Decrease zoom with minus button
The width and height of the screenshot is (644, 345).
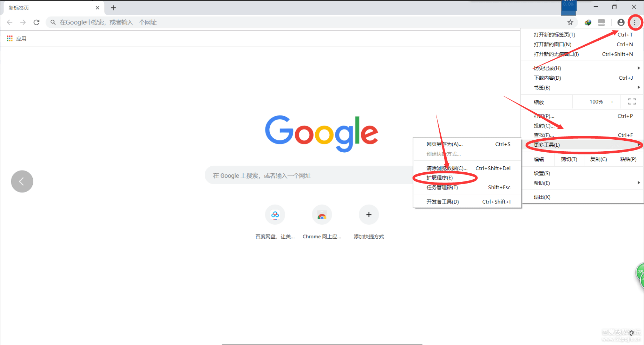[580, 102]
